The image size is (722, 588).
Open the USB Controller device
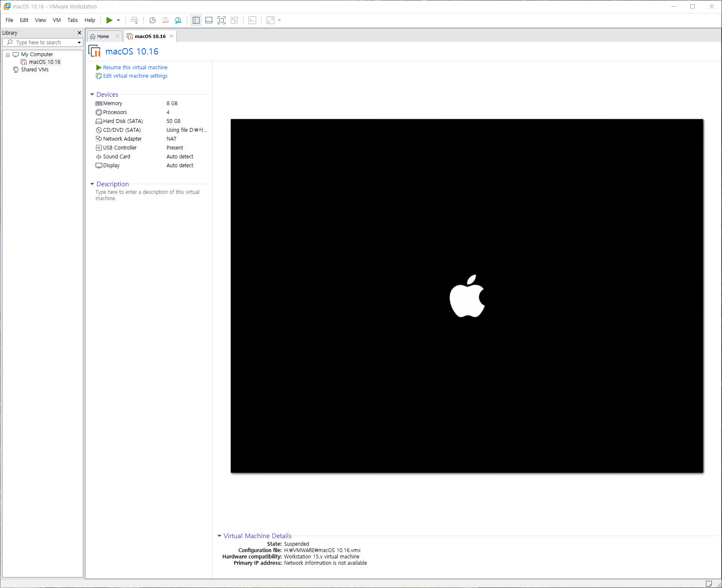click(x=151, y=148)
